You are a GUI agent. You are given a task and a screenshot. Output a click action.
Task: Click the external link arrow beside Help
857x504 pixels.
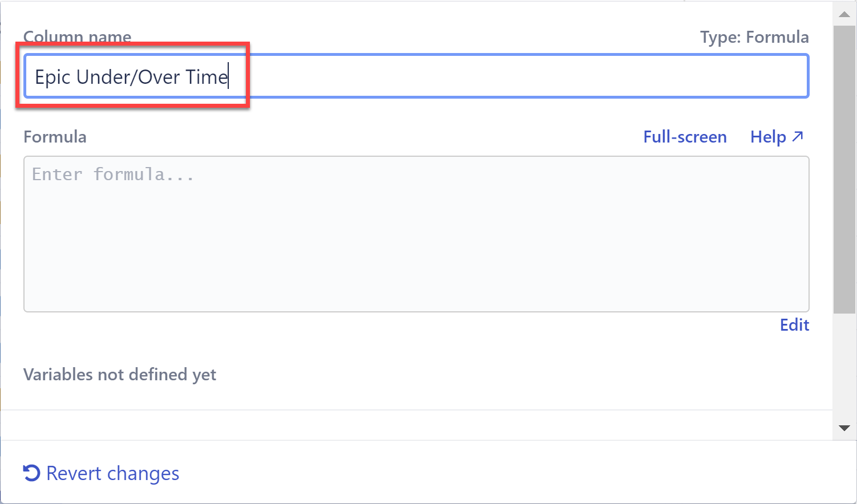coord(797,136)
